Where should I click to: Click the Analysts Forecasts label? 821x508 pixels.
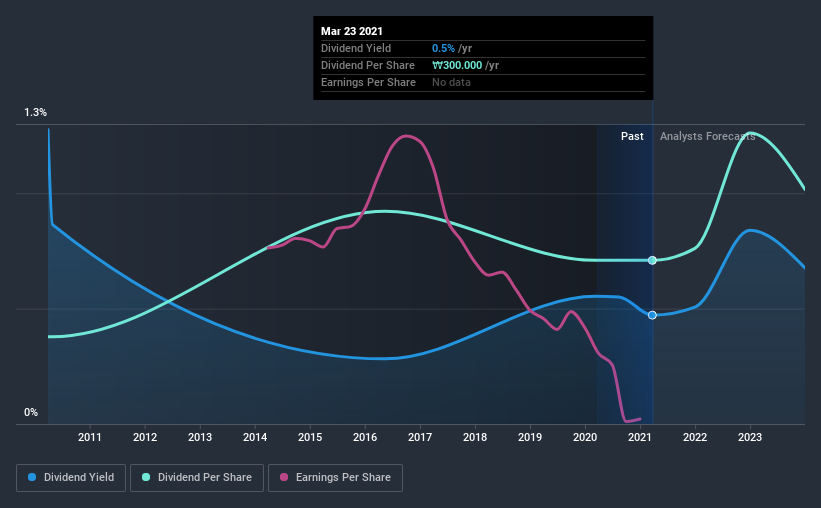(x=707, y=136)
